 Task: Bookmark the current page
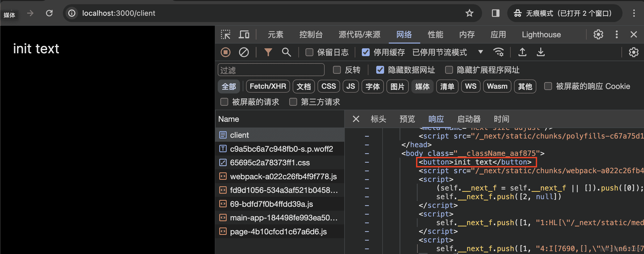point(469,13)
